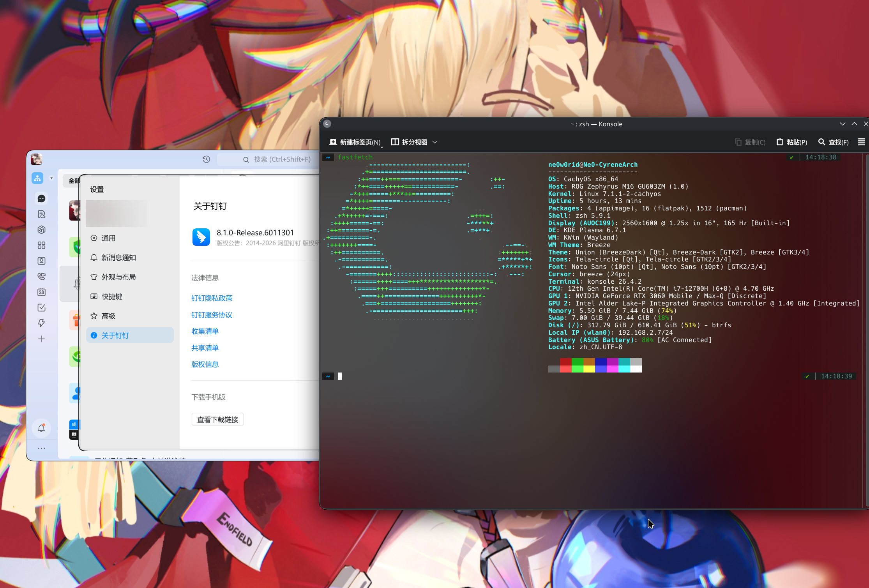Open the Contacts icon in DingTalk sidebar
The height and width of the screenshot is (588, 869).
point(41,261)
